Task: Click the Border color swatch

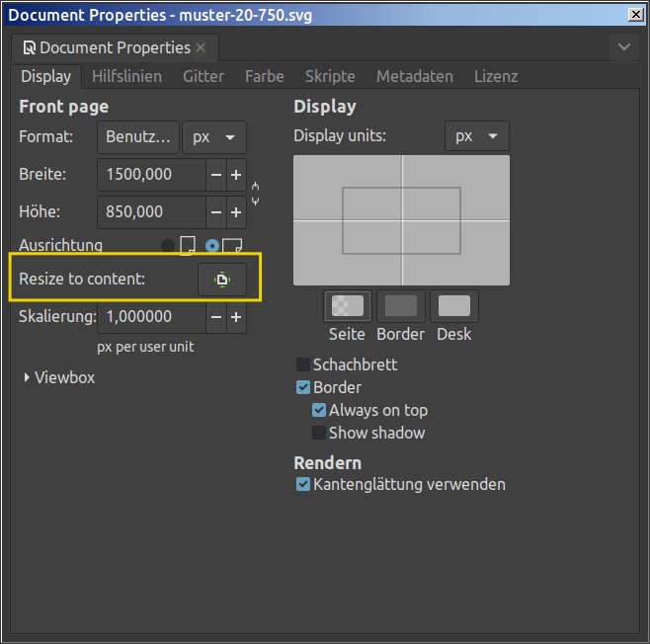Action: pos(400,306)
